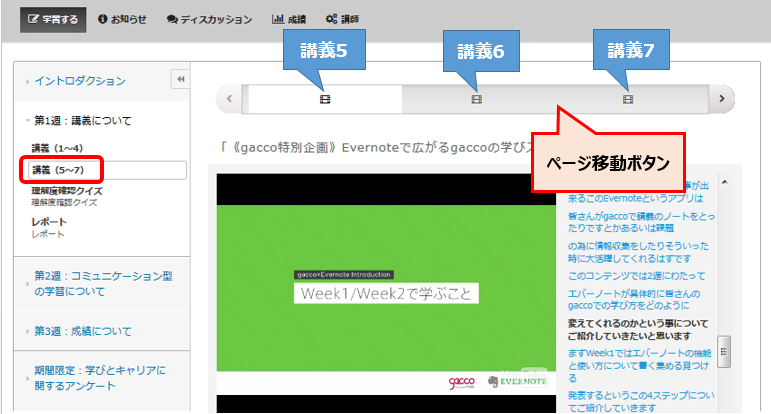771x414 pixels.
Task: Switch to the ディスカッション tab
Action: point(209,19)
